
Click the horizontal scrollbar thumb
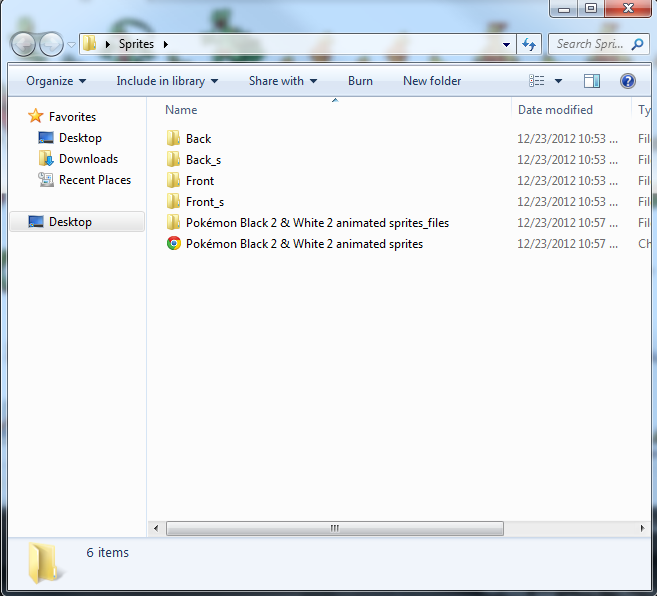pos(331,528)
